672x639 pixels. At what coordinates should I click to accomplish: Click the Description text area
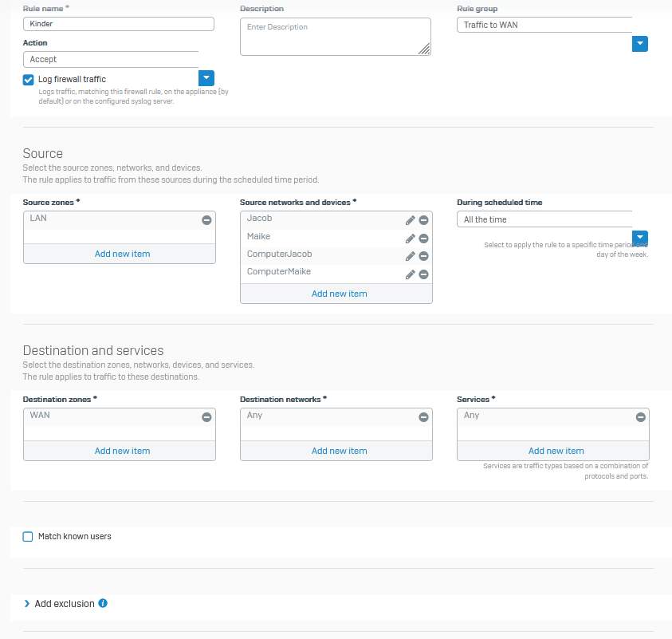coord(335,37)
